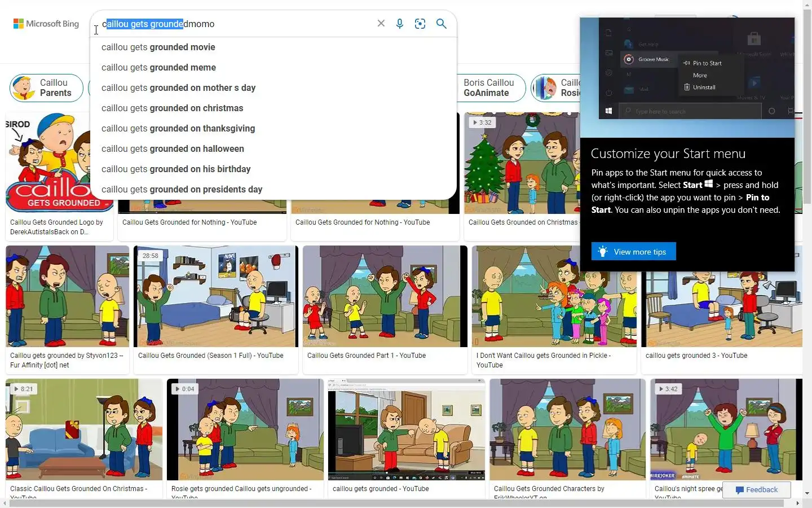Select suggestion 'caillou gets grounded movie'
This screenshot has width=812, height=508.
(273, 47)
